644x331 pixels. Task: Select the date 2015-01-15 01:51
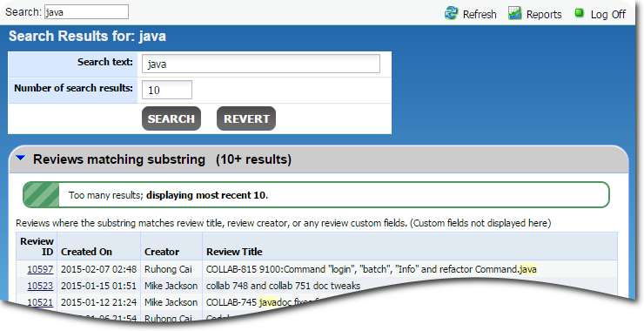(x=98, y=286)
